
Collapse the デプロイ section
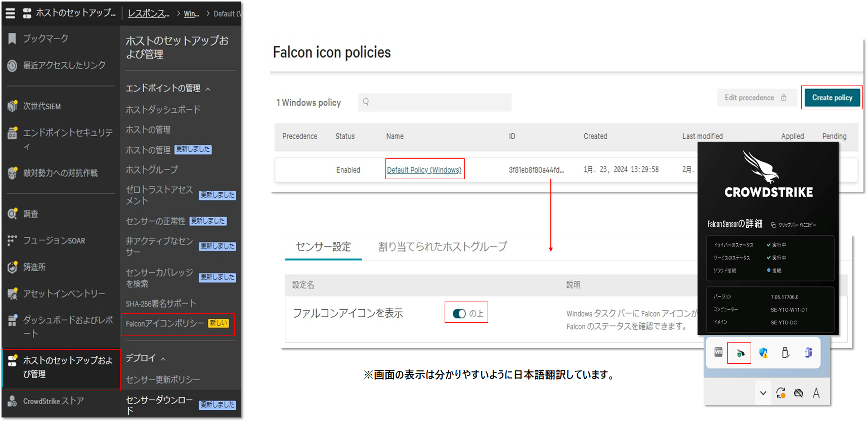pyautogui.click(x=163, y=359)
